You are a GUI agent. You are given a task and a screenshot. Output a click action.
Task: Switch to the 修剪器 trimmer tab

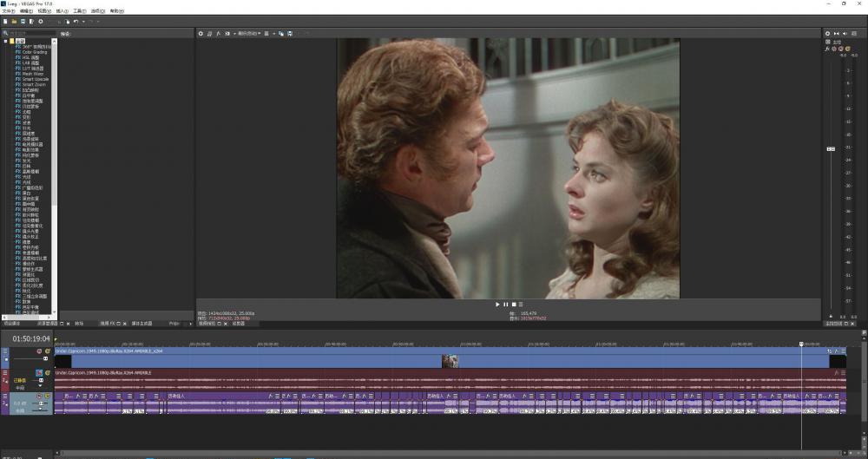(239, 324)
